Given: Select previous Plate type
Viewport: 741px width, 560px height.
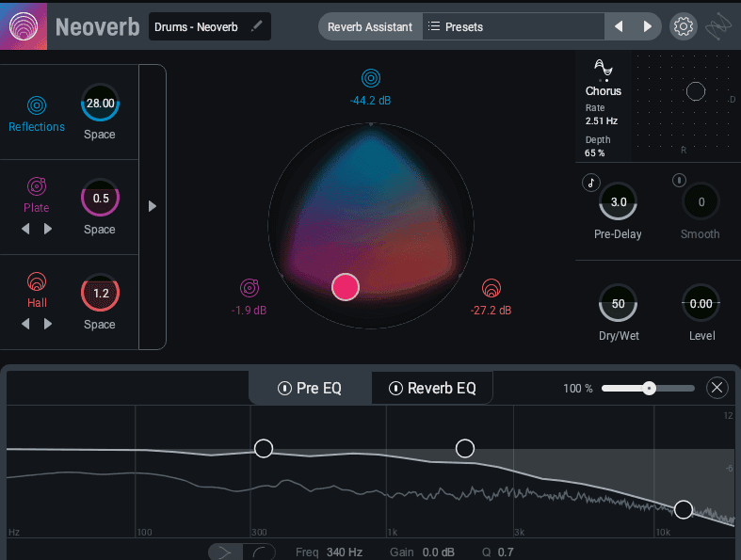Looking at the screenshot, I should point(25,229).
